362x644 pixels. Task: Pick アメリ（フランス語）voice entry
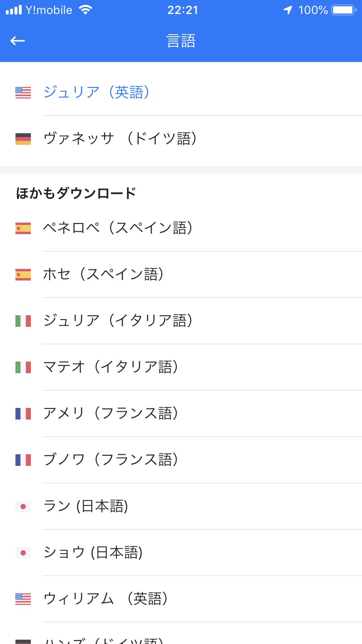click(111, 413)
